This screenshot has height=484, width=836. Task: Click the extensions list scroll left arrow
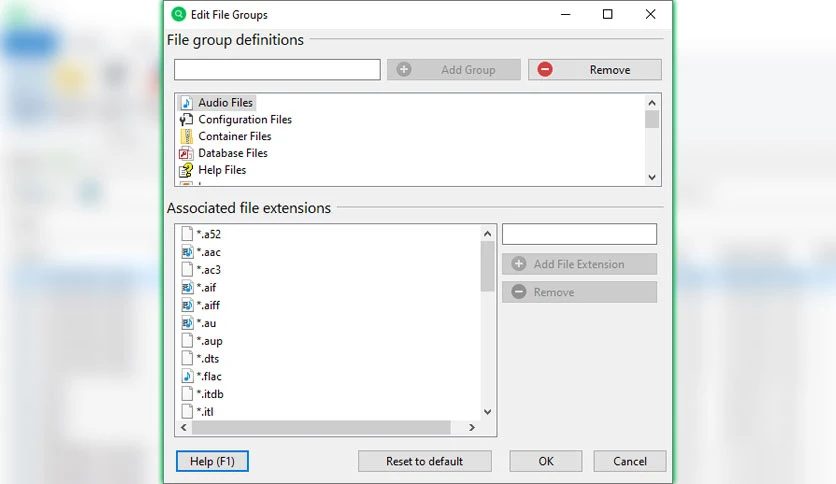click(x=184, y=427)
